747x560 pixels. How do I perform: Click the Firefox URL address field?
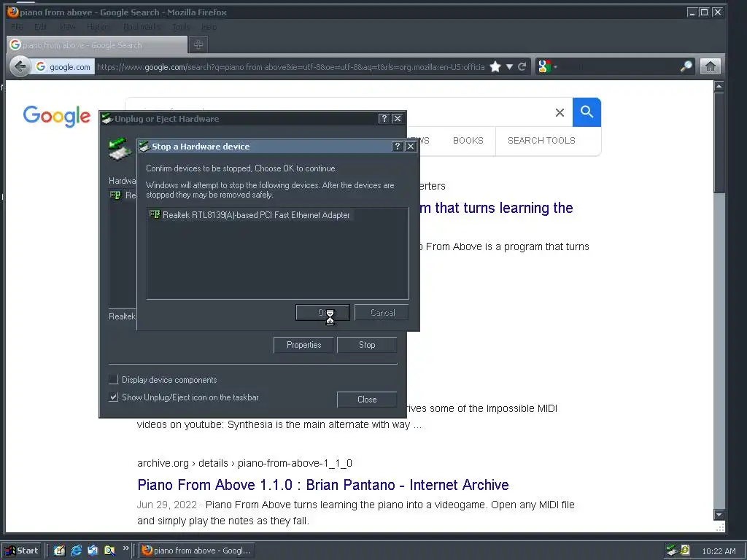(x=290, y=66)
